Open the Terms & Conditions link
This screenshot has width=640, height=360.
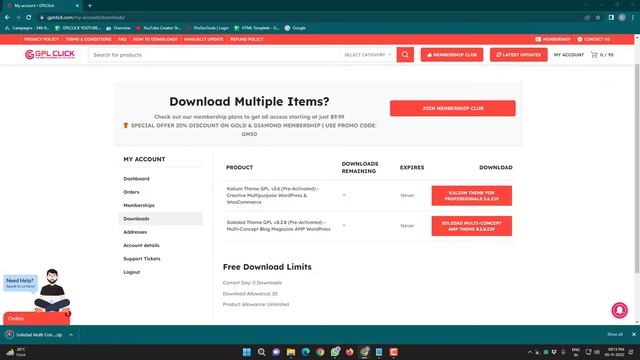(x=89, y=39)
